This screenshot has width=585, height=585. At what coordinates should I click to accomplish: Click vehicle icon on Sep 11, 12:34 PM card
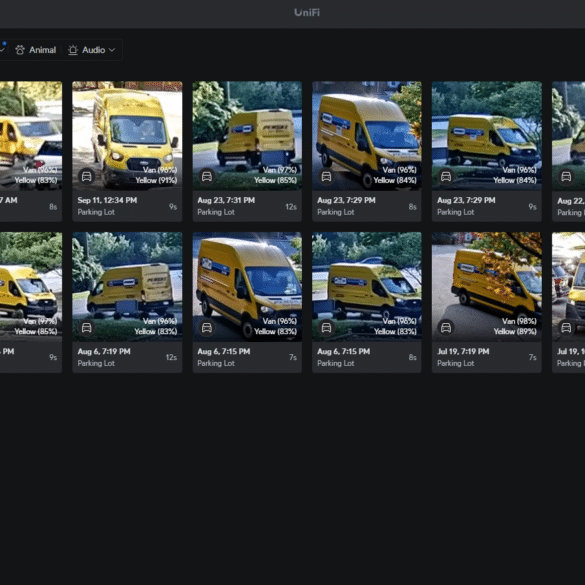point(87,176)
